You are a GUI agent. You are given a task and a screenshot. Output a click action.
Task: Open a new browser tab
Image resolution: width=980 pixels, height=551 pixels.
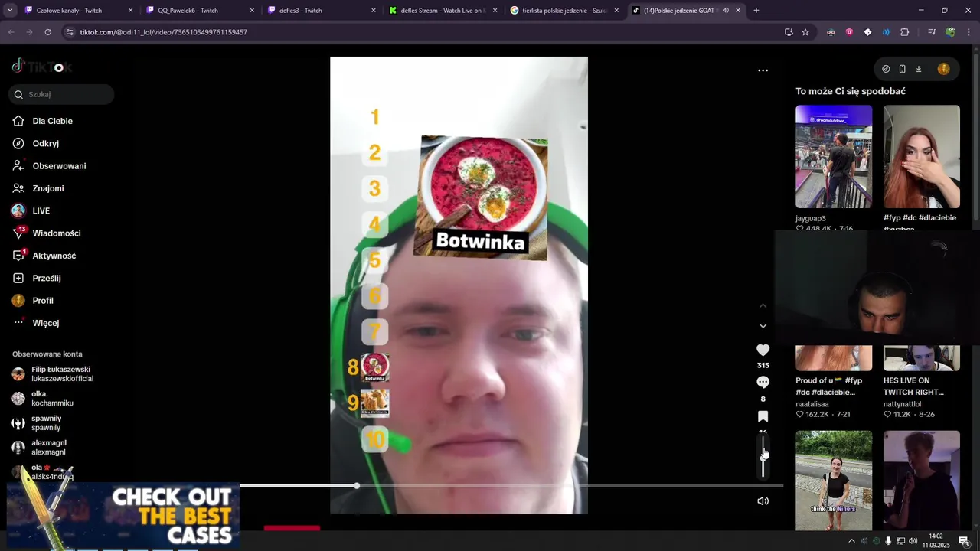756,11
